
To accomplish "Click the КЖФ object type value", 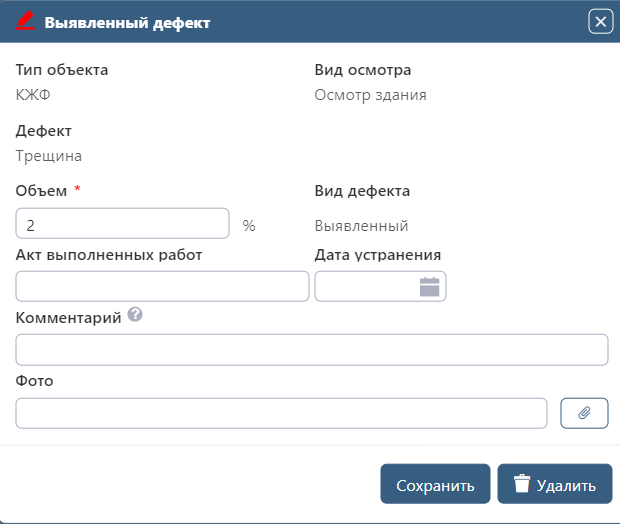I will coord(33,96).
